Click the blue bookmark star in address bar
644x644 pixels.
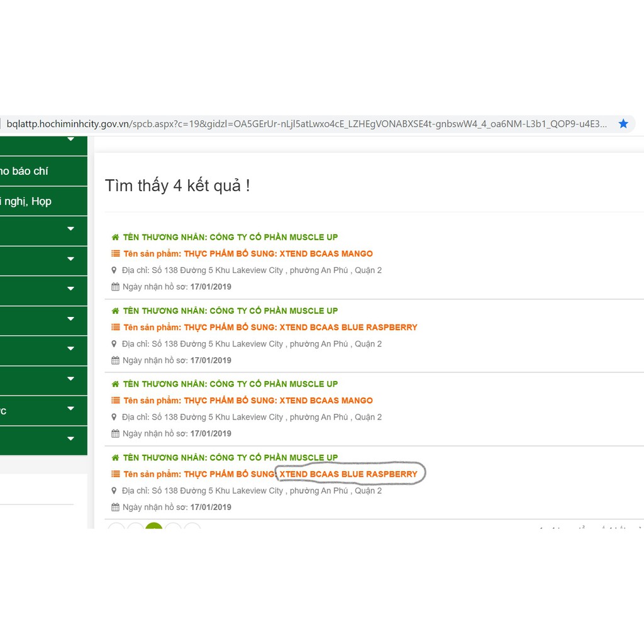click(623, 124)
